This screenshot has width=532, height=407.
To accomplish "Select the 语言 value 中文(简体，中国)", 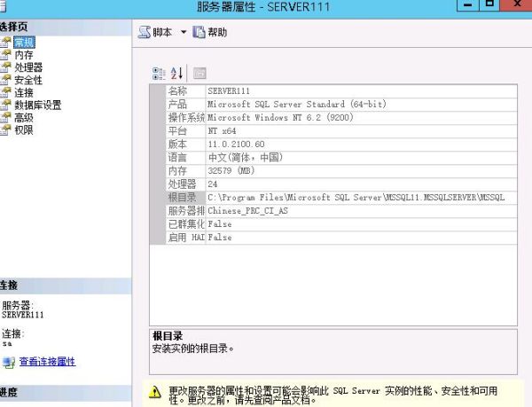I will (362, 157).
